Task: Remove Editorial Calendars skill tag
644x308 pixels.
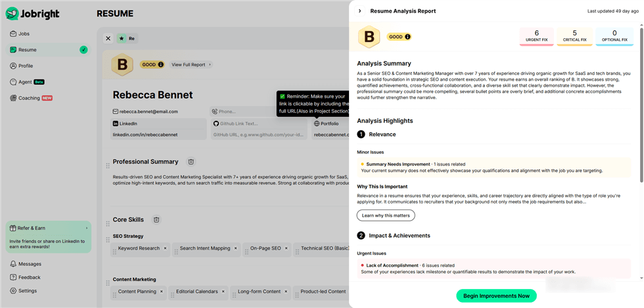Action: [x=223, y=292]
